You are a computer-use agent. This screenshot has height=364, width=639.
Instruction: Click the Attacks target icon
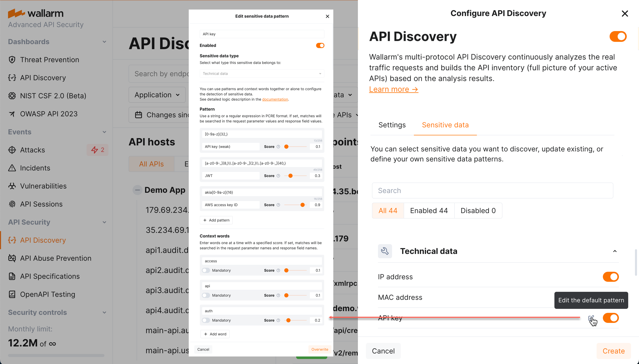point(12,150)
